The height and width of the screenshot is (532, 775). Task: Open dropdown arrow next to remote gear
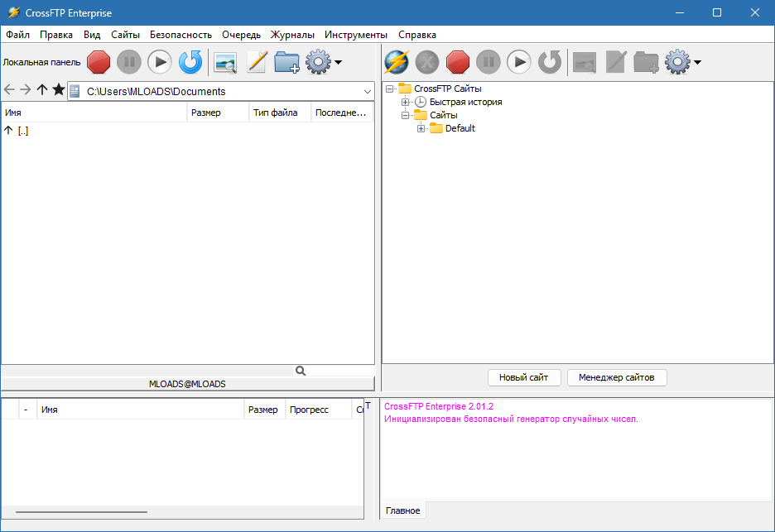[x=697, y=62]
